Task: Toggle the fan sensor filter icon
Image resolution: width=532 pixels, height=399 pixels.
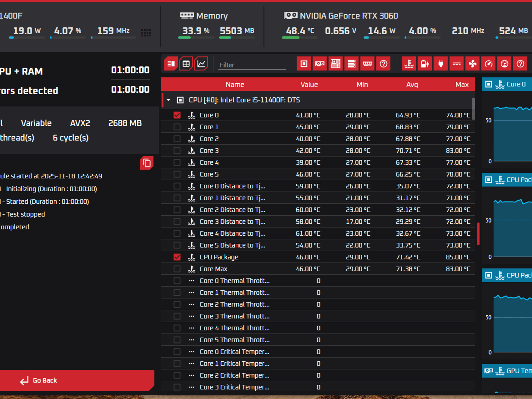Action: tap(473, 64)
